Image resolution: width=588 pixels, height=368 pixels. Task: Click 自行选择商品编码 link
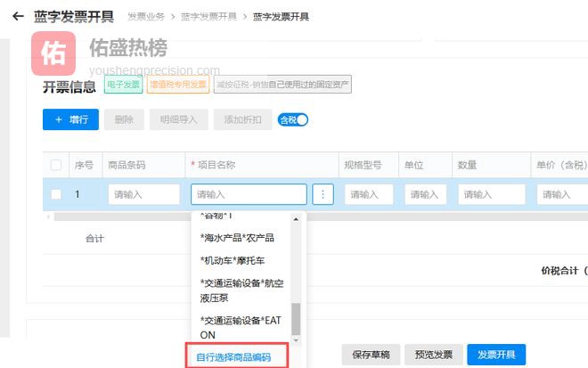click(233, 357)
